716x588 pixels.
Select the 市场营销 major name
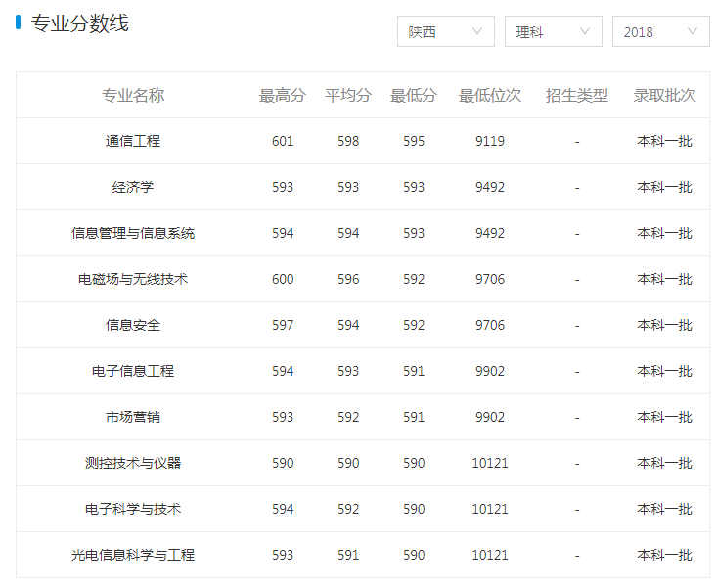[133, 417]
